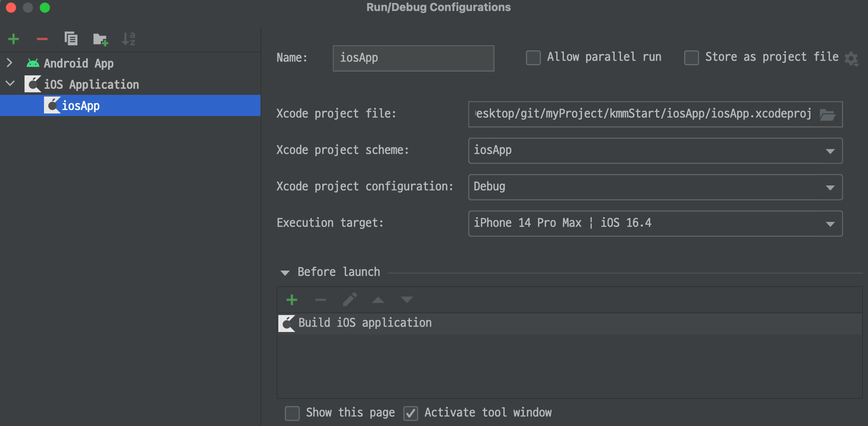Sort configurations alphabetically
This screenshot has width=868, height=426.
[x=129, y=39]
